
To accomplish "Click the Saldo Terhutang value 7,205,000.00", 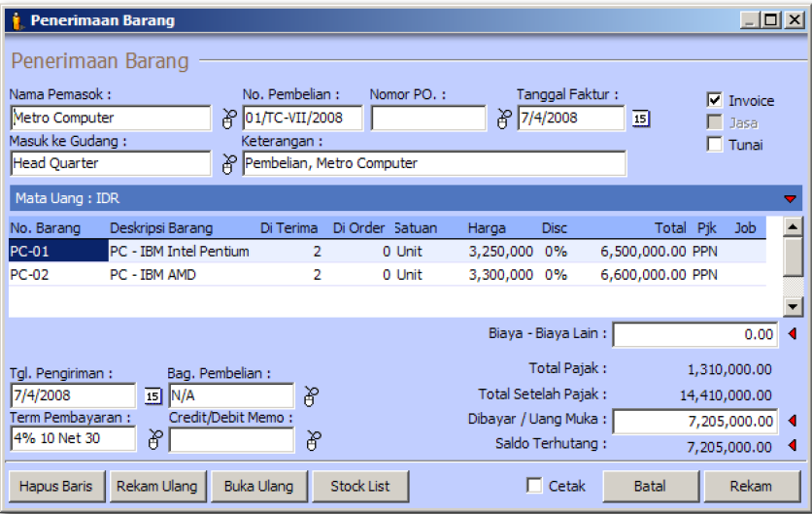I will 729,447.
